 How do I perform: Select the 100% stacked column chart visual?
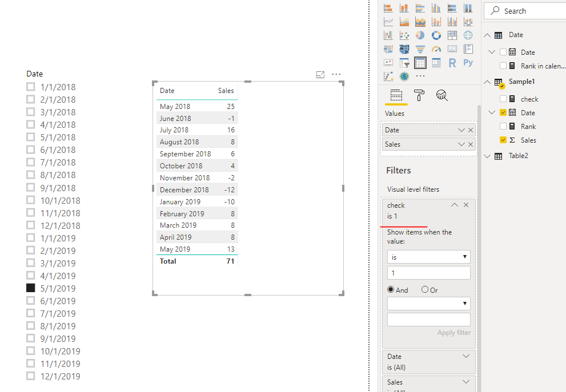click(468, 8)
